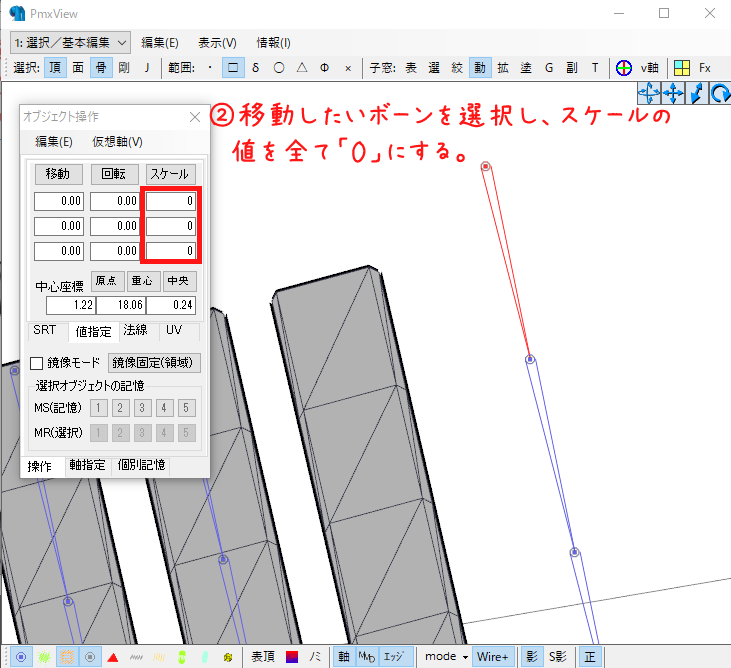Click MS(記憶) slot 5 button

(x=186, y=408)
